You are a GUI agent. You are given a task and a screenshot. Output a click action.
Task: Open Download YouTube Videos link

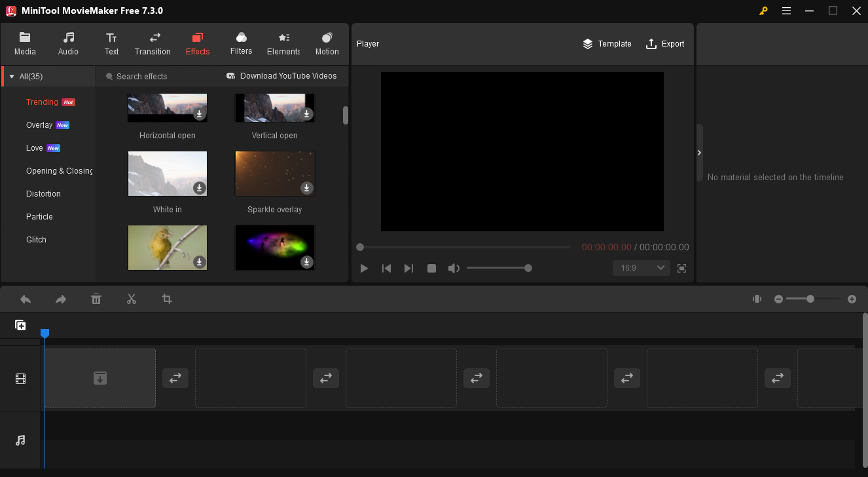pyautogui.click(x=281, y=76)
